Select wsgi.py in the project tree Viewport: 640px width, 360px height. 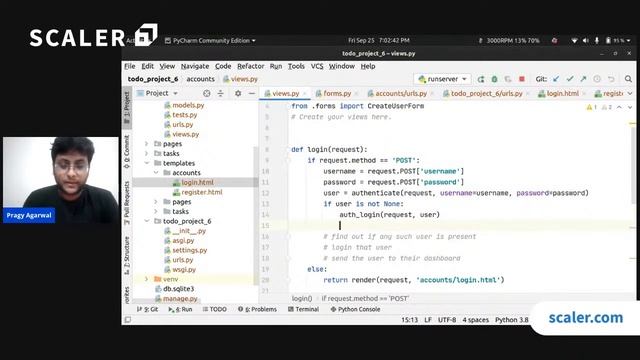pyautogui.click(x=184, y=269)
